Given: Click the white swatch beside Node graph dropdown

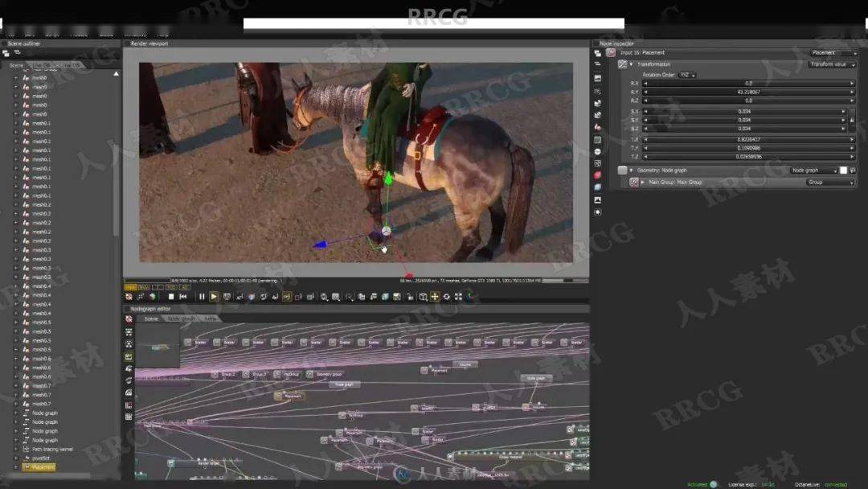Looking at the screenshot, I should pyautogui.click(x=843, y=171).
